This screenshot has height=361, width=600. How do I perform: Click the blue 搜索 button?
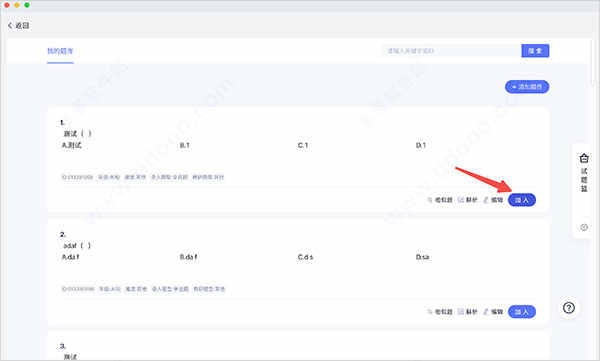(x=535, y=51)
